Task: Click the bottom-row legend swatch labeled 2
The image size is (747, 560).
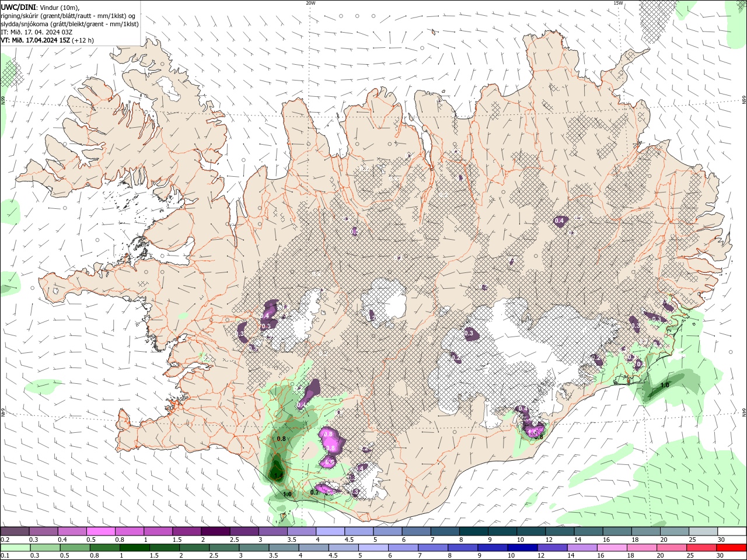Action: point(194,548)
